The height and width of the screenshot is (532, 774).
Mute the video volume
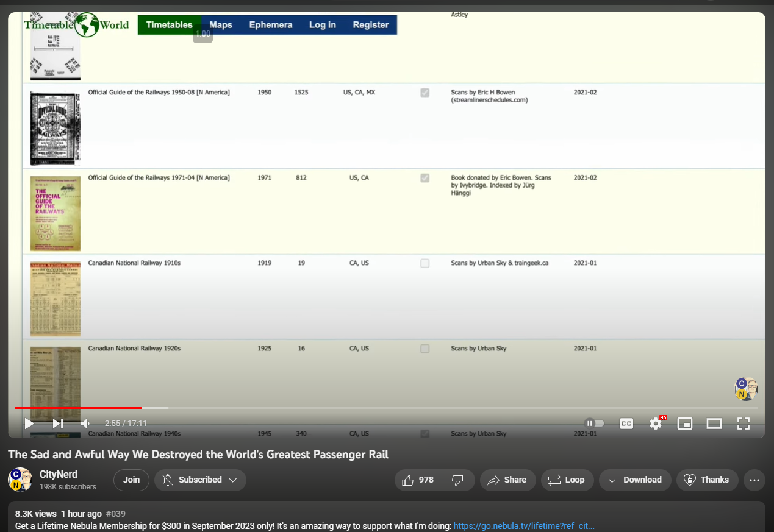click(x=86, y=423)
